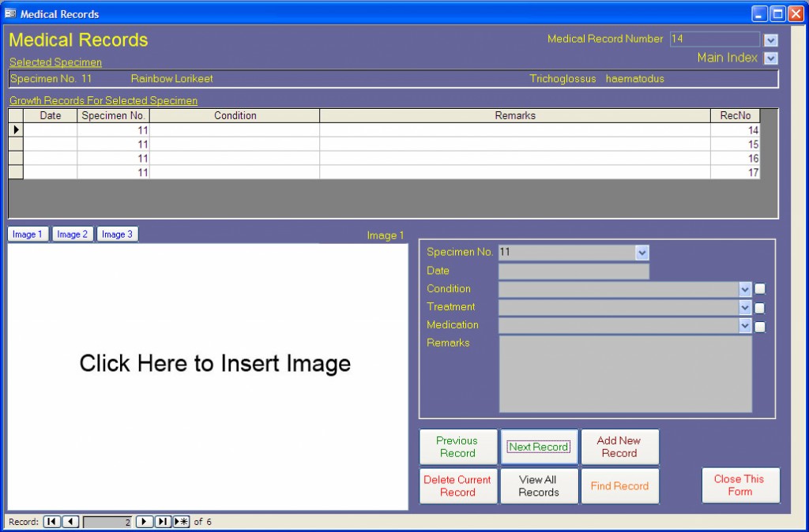Image resolution: width=809 pixels, height=532 pixels.
Task: Go to previous record arrow in navigator
Action: click(70, 522)
